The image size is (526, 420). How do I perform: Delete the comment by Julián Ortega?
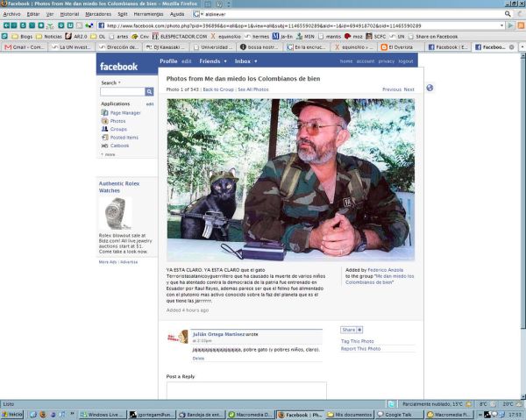(x=198, y=359)
